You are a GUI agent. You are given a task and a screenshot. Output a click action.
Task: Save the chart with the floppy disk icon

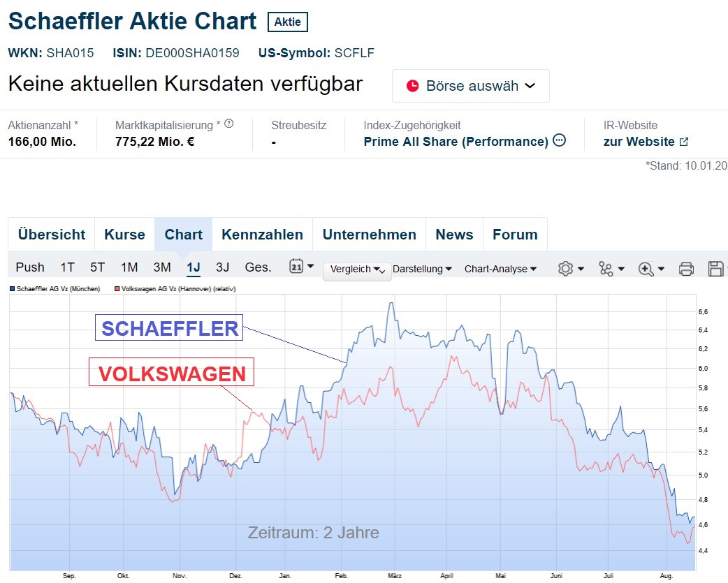(x=716, y=267)
